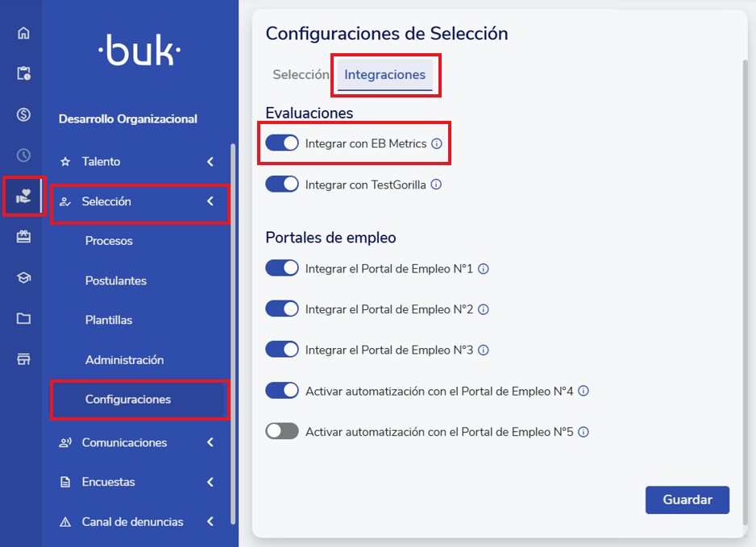Viewport: 756px width, 547px height.
Task: Click the sidebar vertical scrollbar
Action: (x=233, y=322)
